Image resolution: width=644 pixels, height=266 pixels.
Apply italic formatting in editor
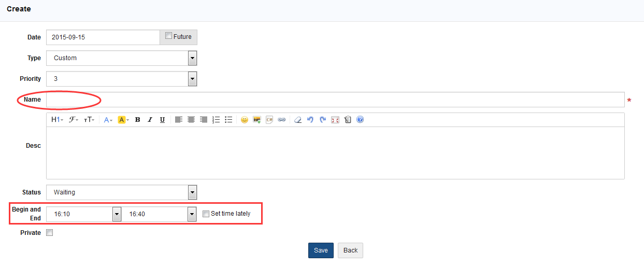pyautogui.click(x=150, y=120)
